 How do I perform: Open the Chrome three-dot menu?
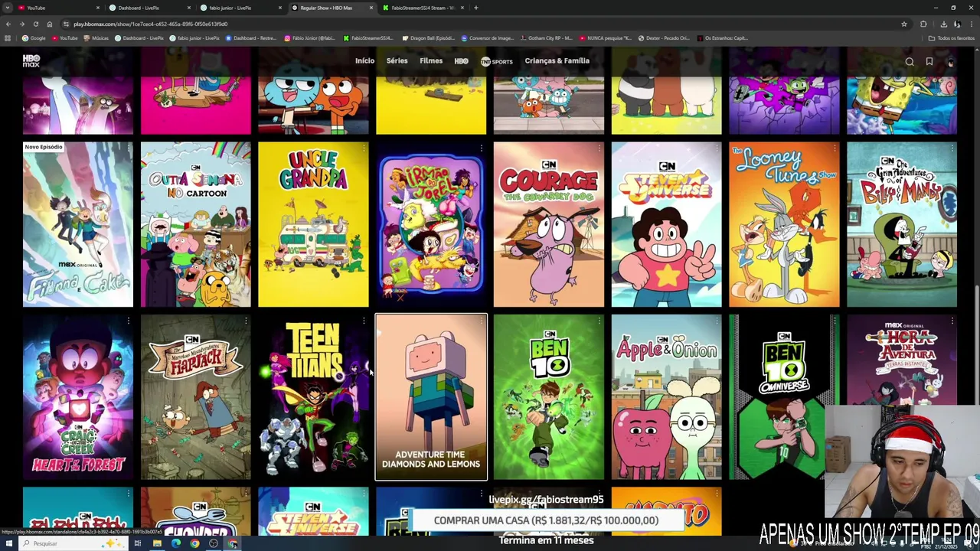972,24
